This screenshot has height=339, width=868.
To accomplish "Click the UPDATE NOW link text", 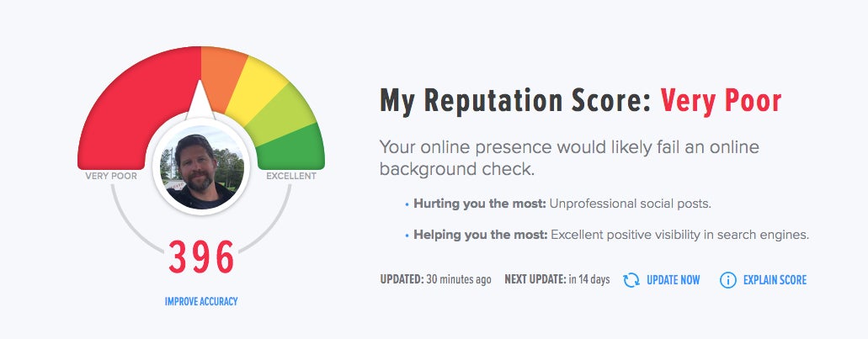I will tap(674, 280).
